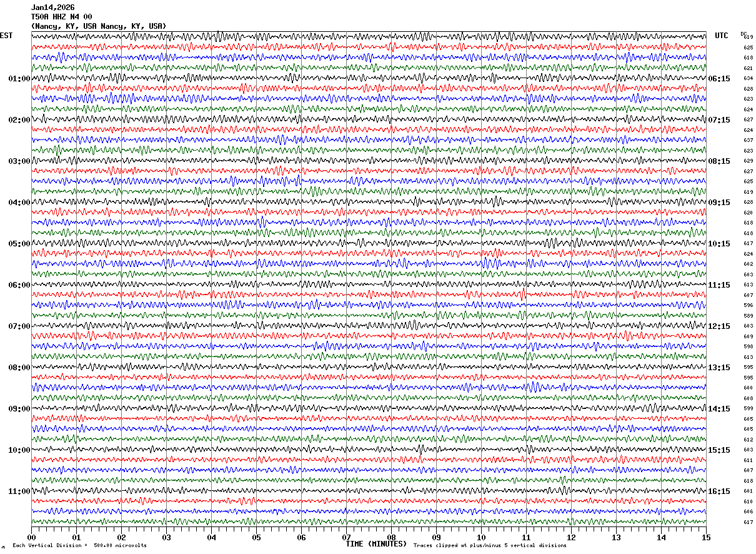This screenshot has width=756, height=554.
Task: Select the 02:00 EST row label
Action: coord(19,120)
